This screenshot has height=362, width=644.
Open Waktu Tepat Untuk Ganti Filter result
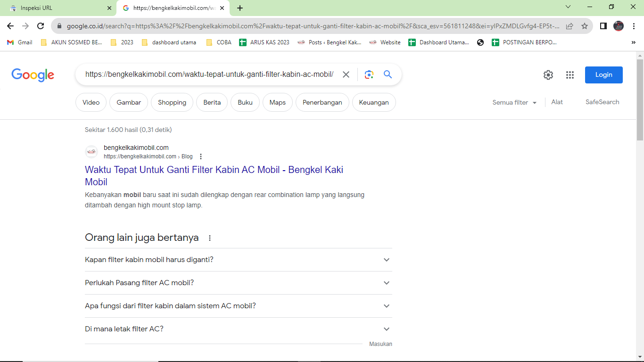click(x=214, y=176)
